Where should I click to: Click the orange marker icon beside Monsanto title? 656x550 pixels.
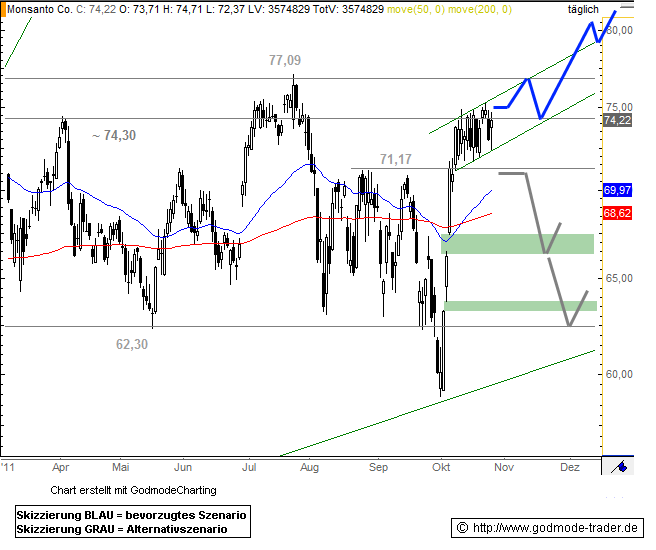tap(3, 9)
